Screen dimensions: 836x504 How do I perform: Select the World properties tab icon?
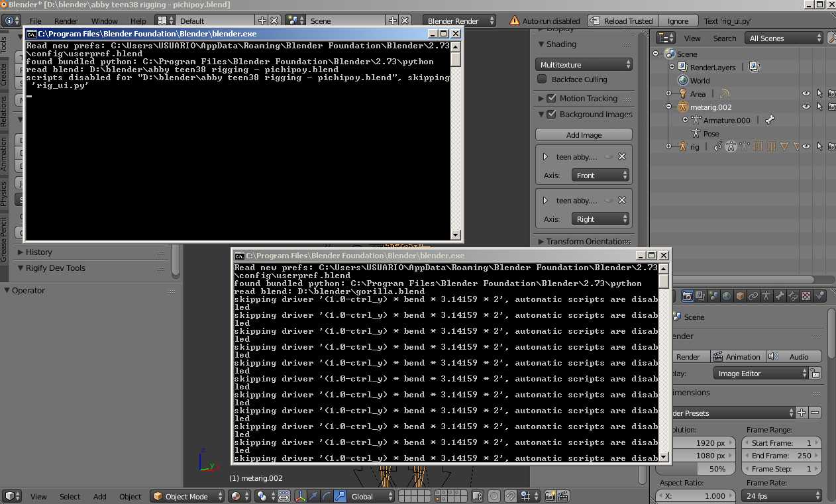727,297
